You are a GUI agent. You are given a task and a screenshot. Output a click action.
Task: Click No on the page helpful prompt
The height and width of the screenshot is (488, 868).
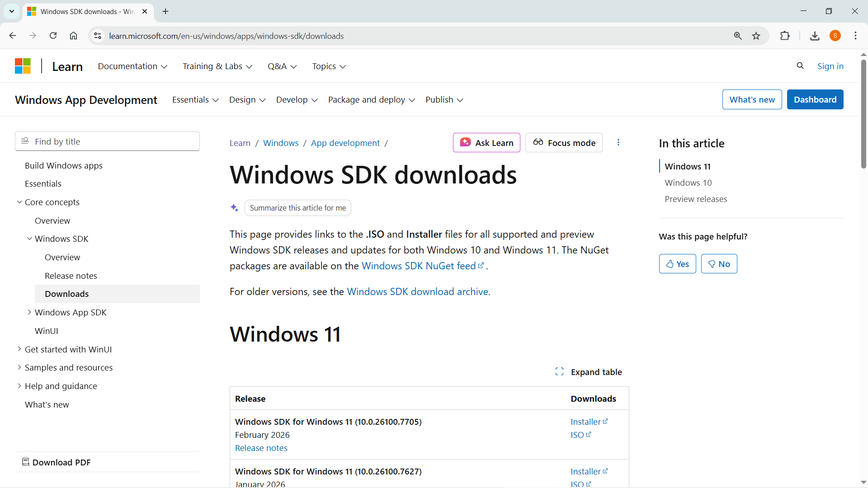[x=719, y=263]
